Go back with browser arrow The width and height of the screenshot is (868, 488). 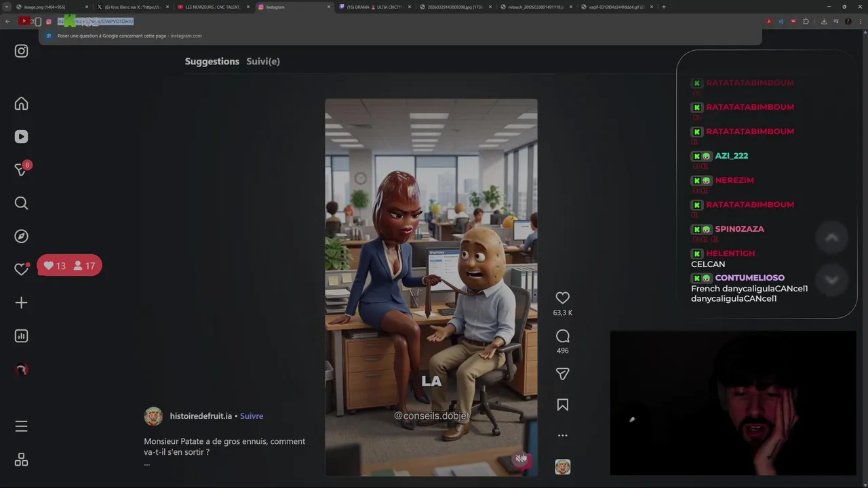click(7, 22)
